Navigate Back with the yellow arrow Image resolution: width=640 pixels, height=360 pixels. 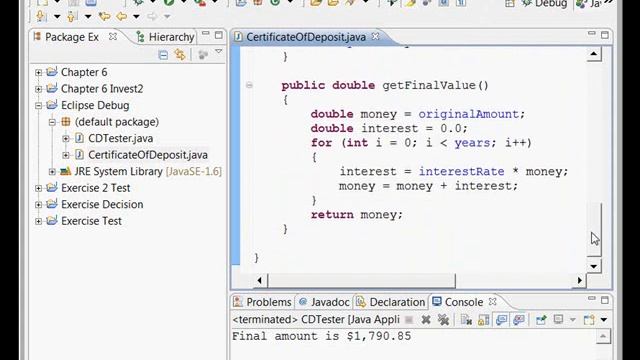(x=122, y=17)
